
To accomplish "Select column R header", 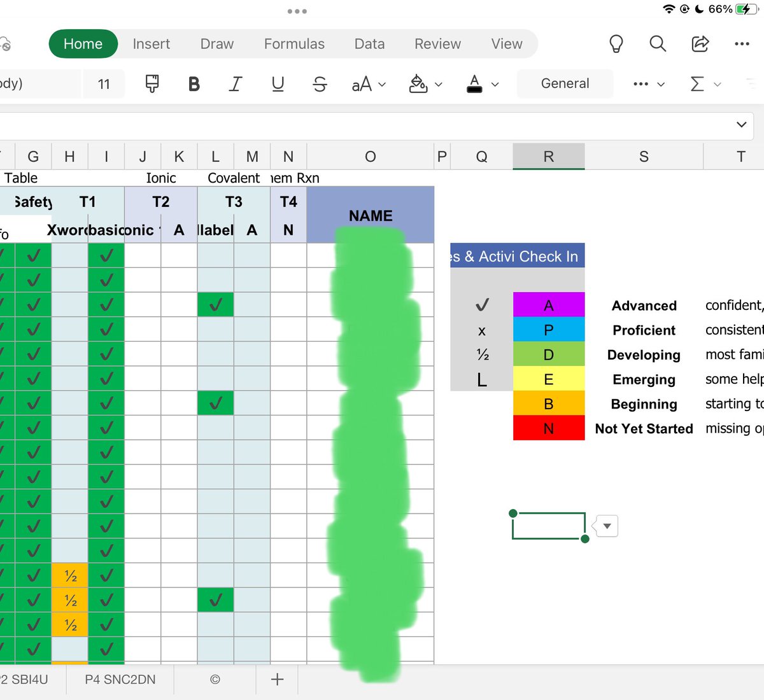I will coord(549,157).
